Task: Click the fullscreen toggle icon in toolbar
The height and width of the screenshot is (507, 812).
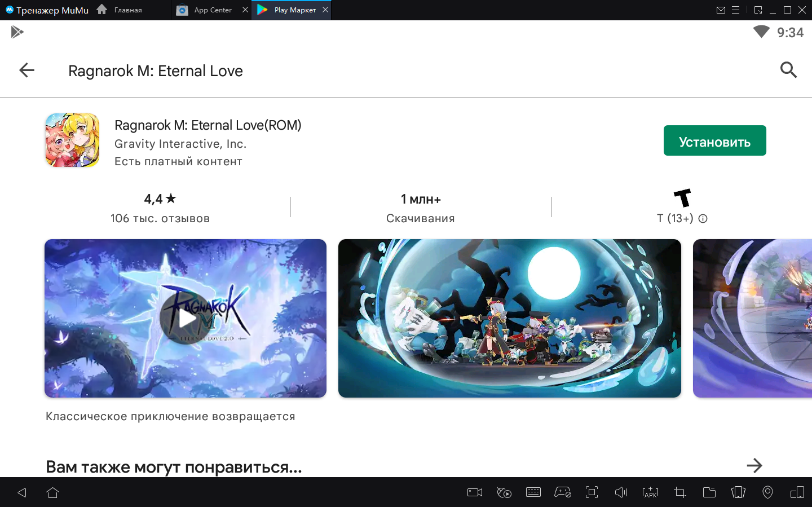Action: 592,492
